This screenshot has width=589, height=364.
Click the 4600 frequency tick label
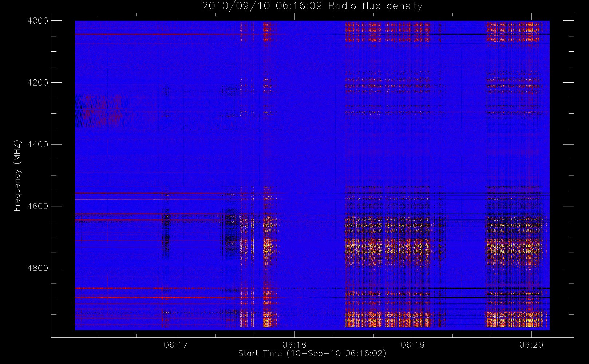(38, 206)
